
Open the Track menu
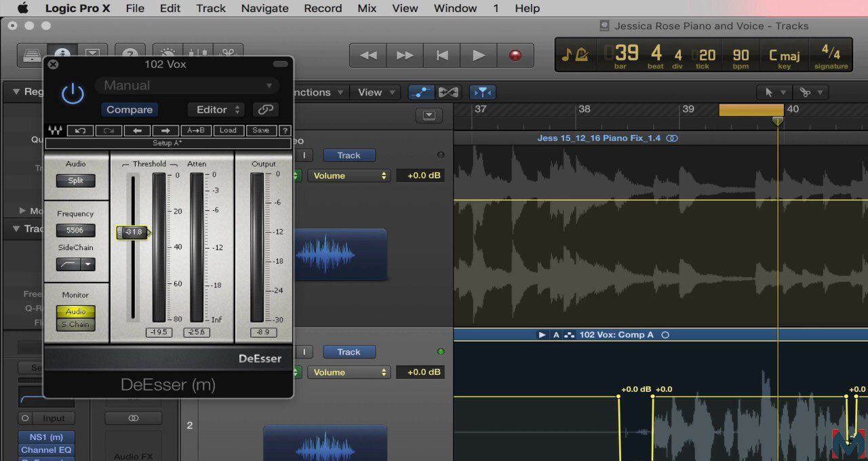click(211, 8)
